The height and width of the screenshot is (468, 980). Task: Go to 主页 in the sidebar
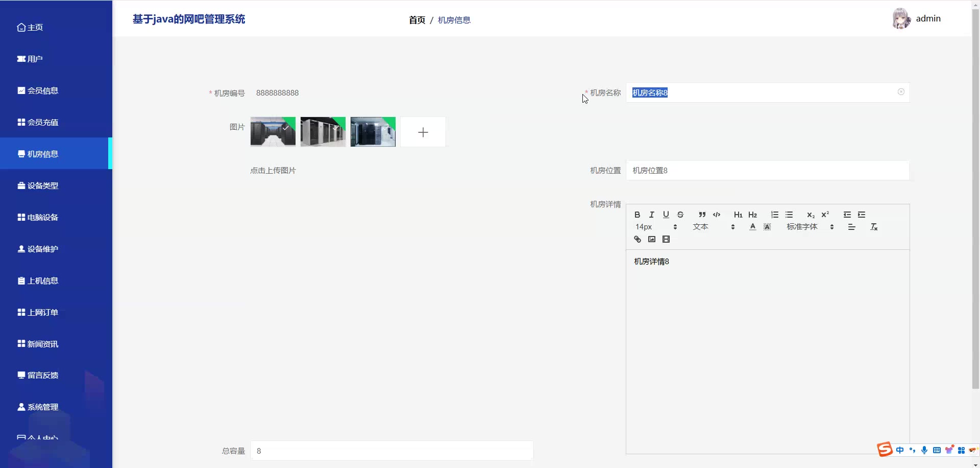[x=56, y=27]
